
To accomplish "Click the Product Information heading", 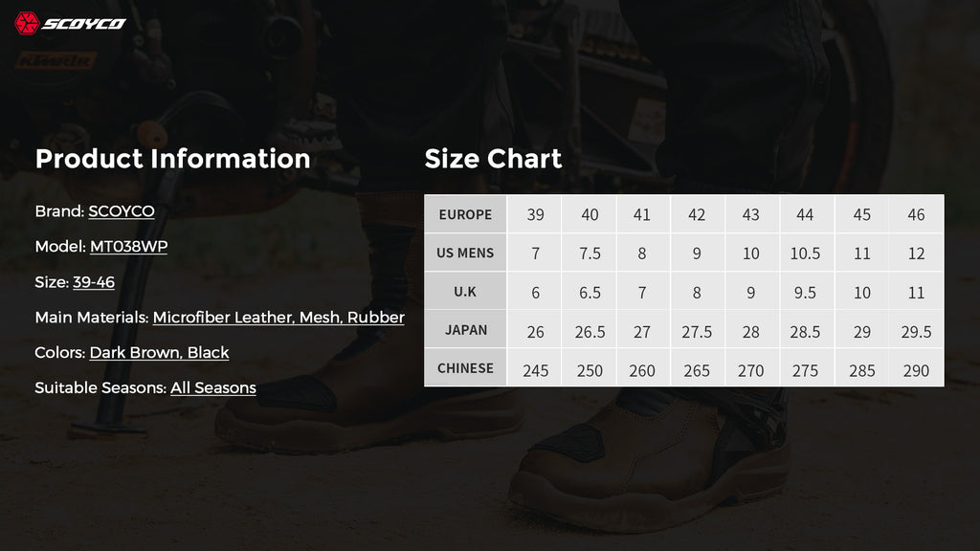I will [x=172, y=159].
